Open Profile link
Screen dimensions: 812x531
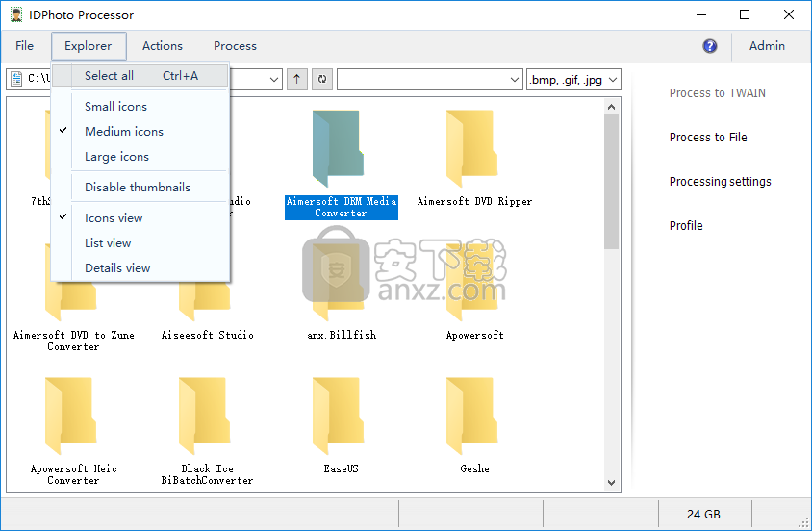686,226
